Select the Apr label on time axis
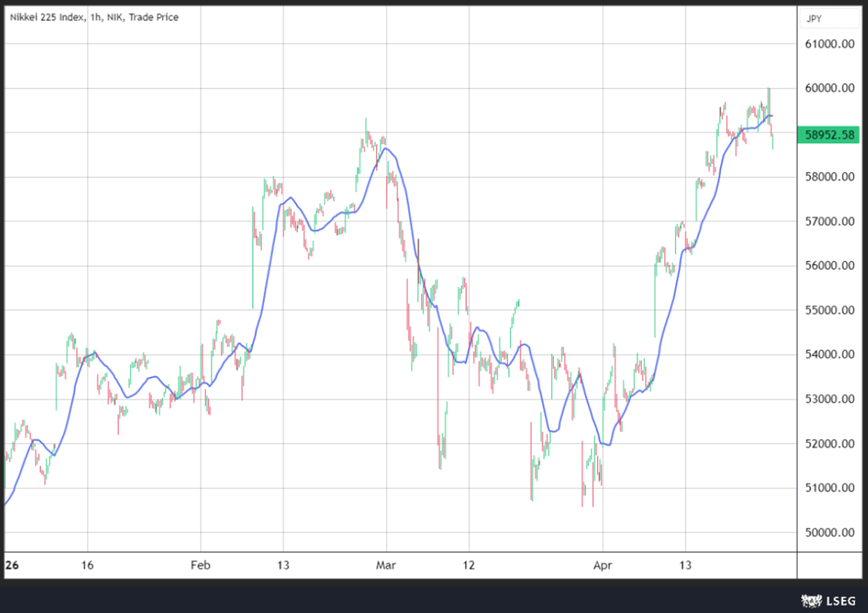Viewport: 868px width, 613px height. tap(603, 565)
